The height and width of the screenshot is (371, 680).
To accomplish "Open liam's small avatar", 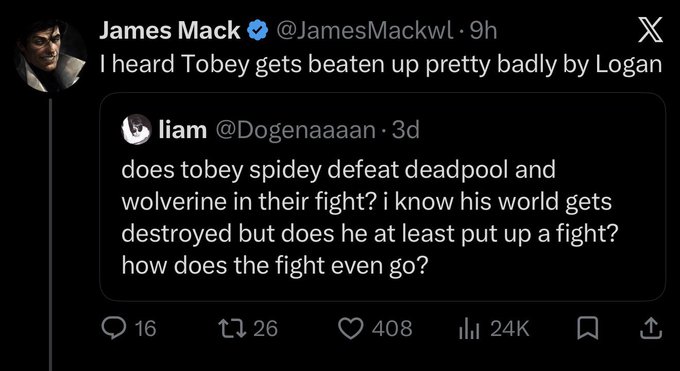I will pyautogui.click(x=136, y=129).
